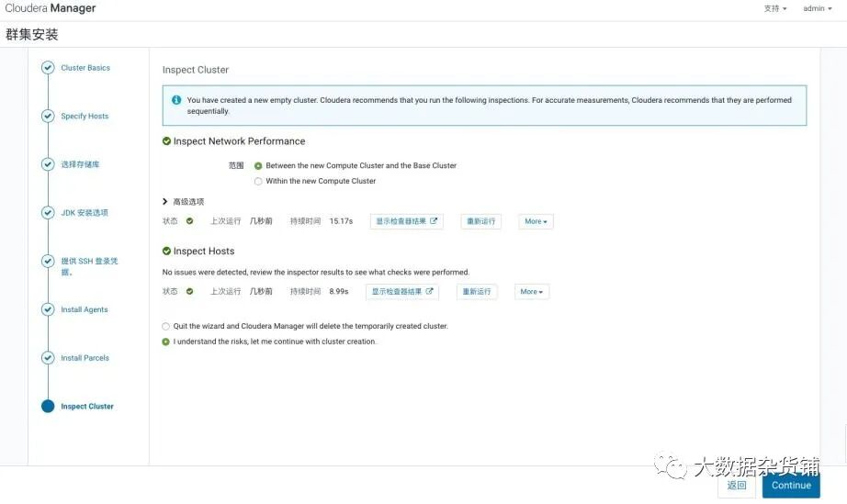Click the 选择存储库 step checkmark icon

(48, 164)
